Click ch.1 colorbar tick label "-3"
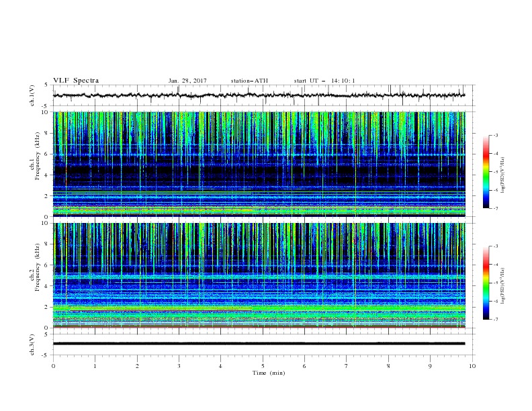 click(495, 135)
